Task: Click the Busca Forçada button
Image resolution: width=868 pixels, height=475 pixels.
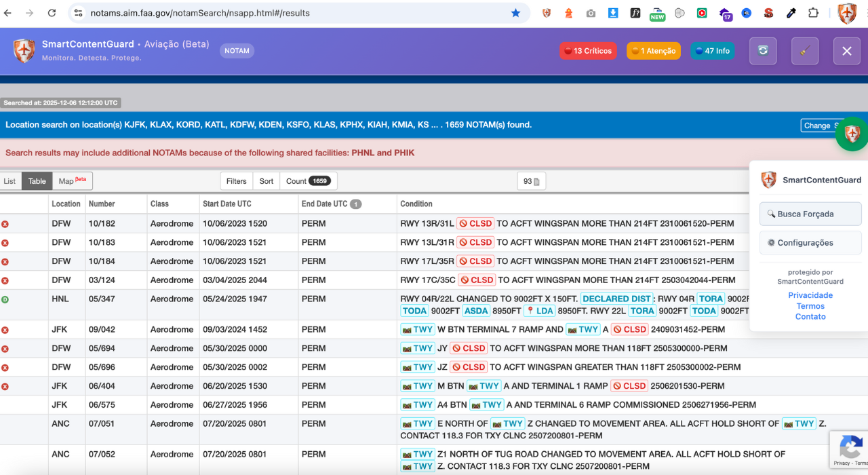Action: pos(810,214)
